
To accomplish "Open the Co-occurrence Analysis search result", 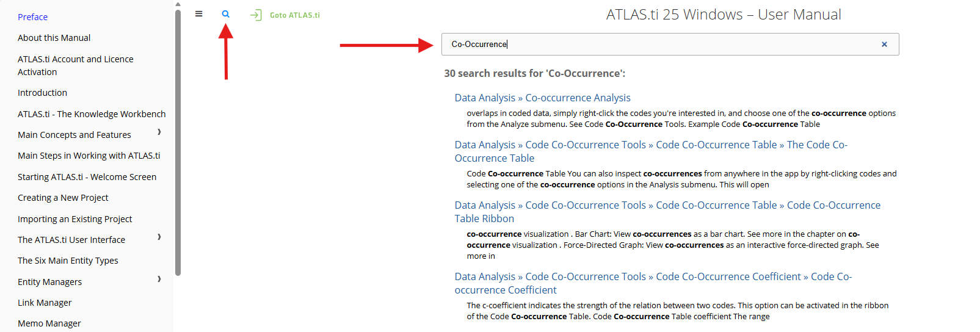I will click(x=542, y=98).
